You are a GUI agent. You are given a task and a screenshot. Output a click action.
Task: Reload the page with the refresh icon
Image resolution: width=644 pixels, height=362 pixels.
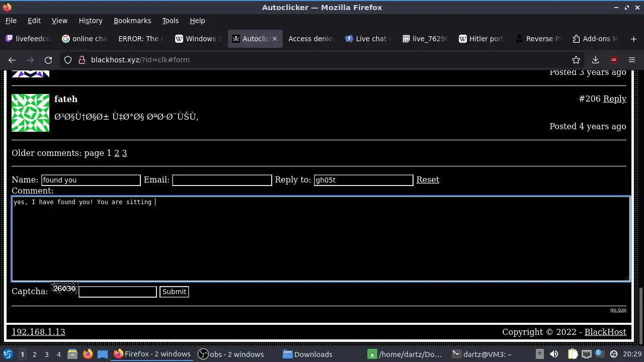[x=48, y=60]
